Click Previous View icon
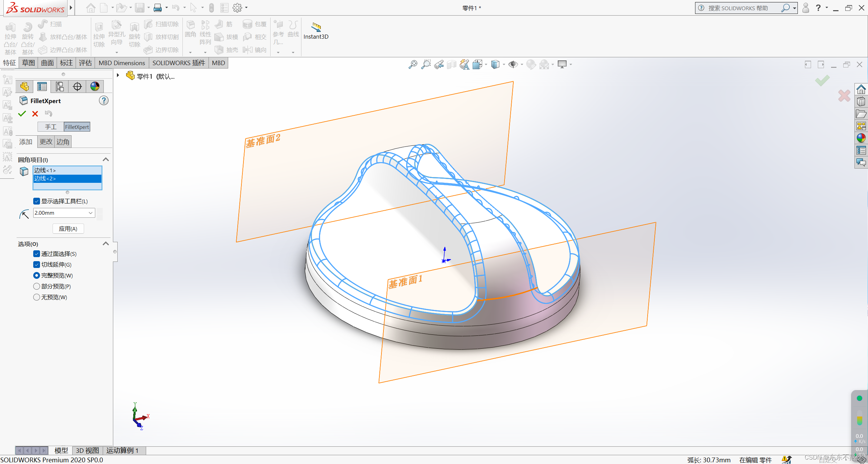Viewport: 868px width, 464px height. [439, 64]
